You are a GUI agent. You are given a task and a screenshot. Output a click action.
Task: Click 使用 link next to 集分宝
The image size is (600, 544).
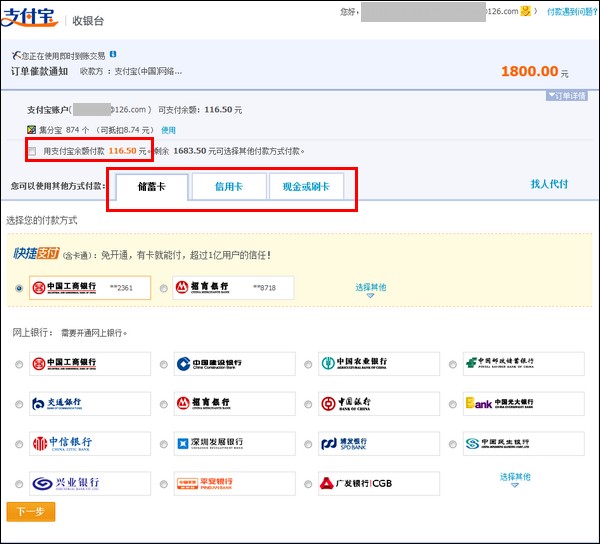[x=168, y=130]
